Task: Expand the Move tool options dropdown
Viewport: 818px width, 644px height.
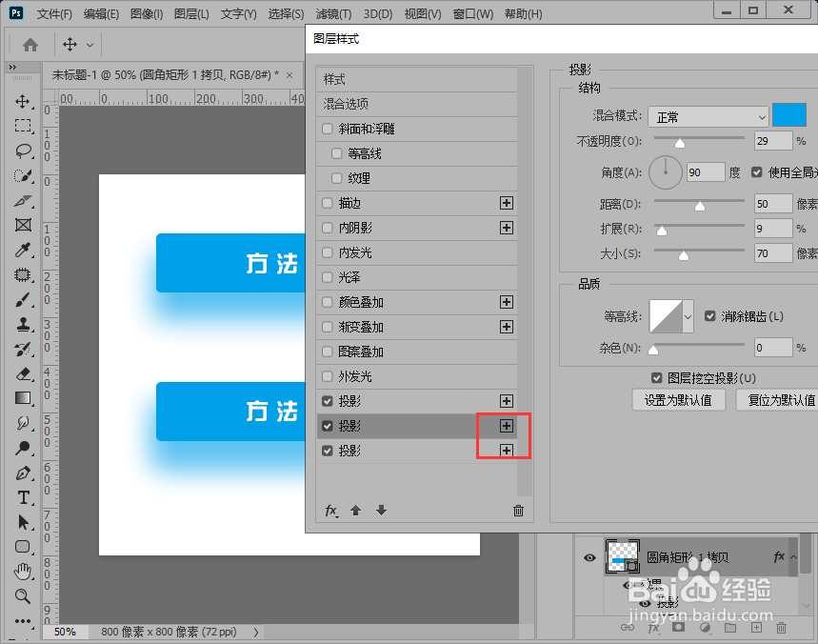Action: tap(91, 44)
